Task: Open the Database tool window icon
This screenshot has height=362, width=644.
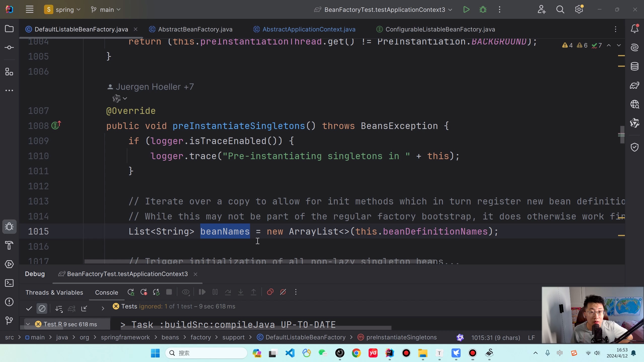Action: [634, 66]
